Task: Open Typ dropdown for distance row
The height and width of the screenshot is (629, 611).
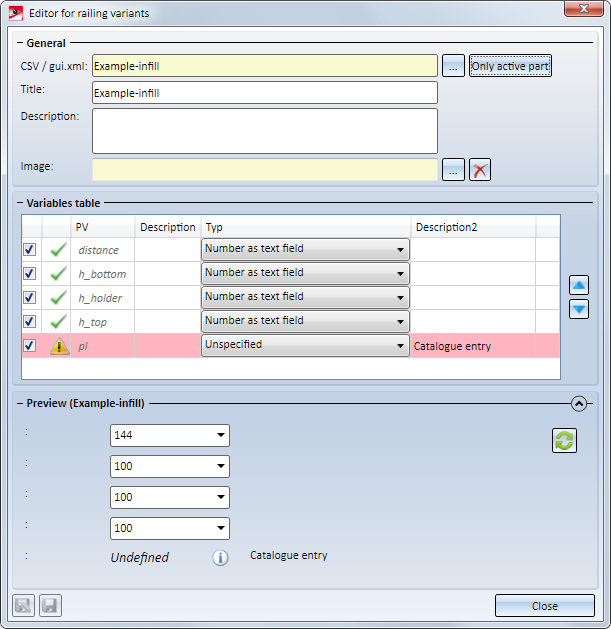Action: [x=305, y=250]
